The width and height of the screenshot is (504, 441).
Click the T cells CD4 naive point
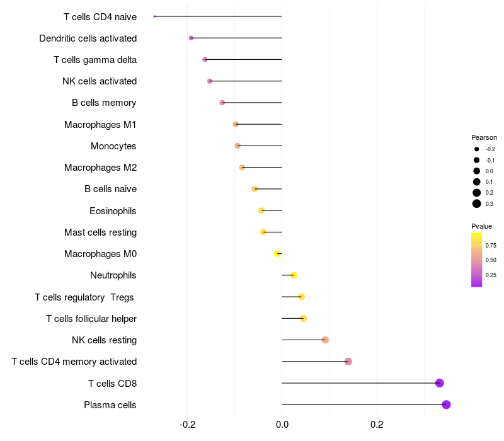[x=154, y=16]
